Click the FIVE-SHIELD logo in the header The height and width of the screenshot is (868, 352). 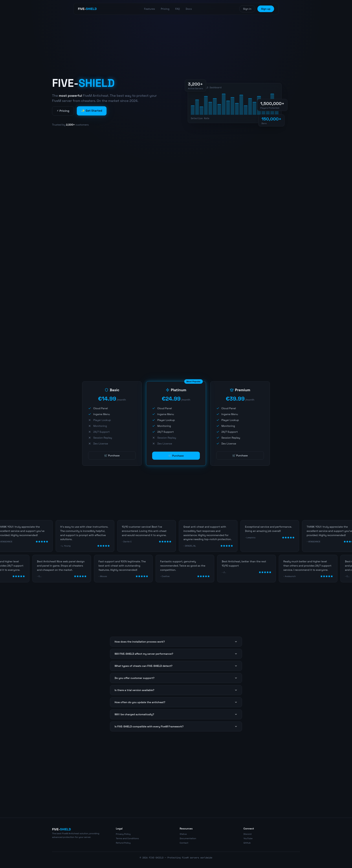(x=87, y=9)
